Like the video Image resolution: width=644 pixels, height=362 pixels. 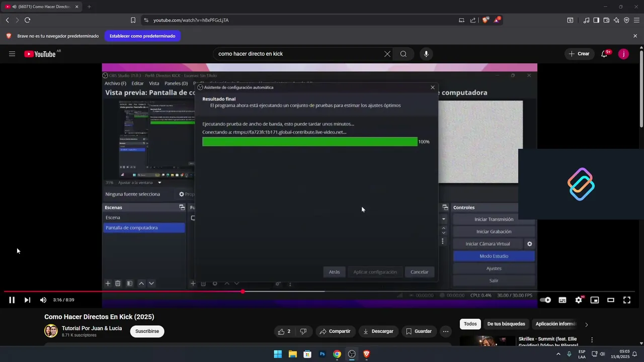pyautogui.click(x=284, y=331)
